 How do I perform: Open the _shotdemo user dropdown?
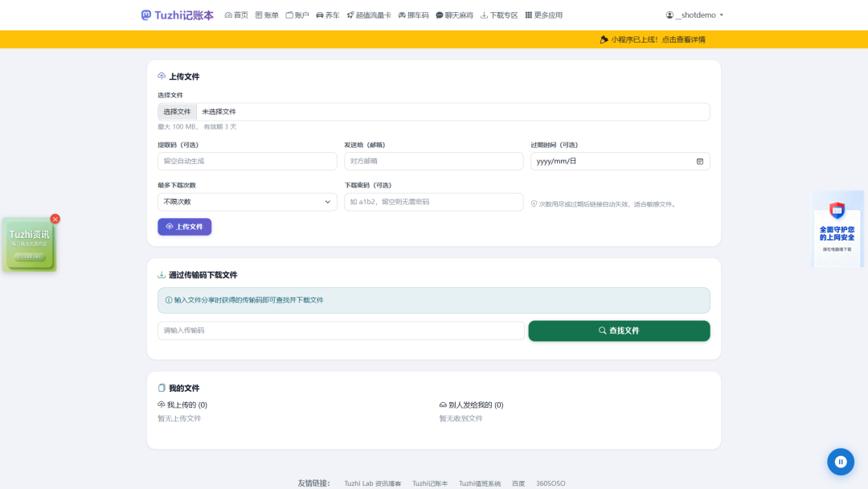coord(694,15)
